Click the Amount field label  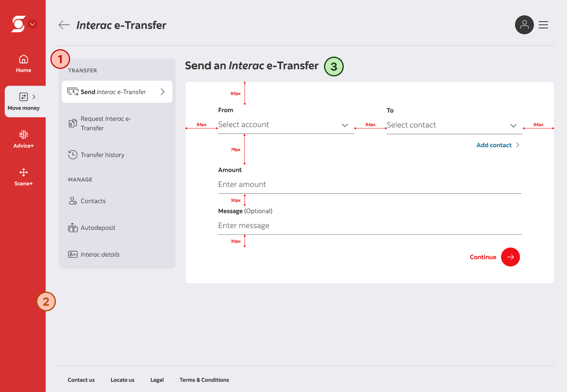pyautogui.click(x=230, y=170)
